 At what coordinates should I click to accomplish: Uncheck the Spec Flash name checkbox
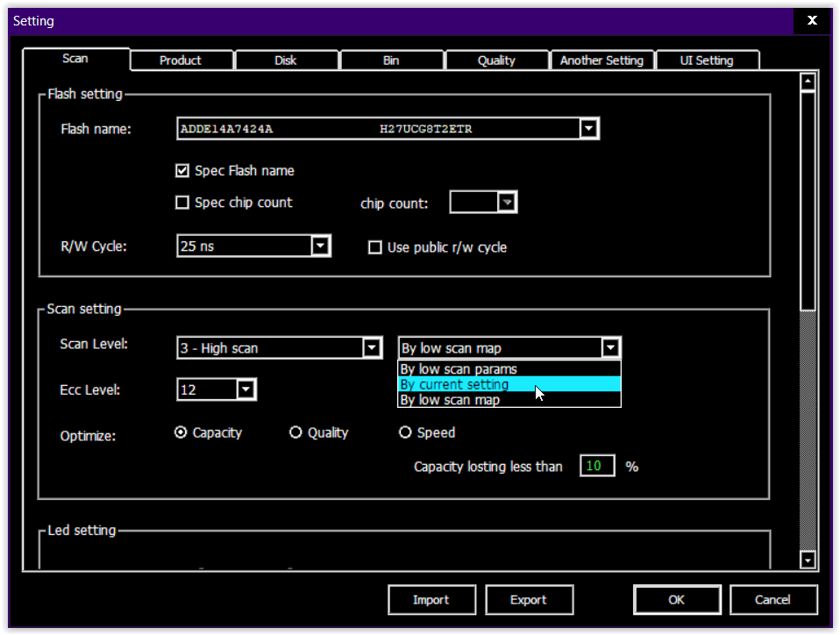[182, 170]
